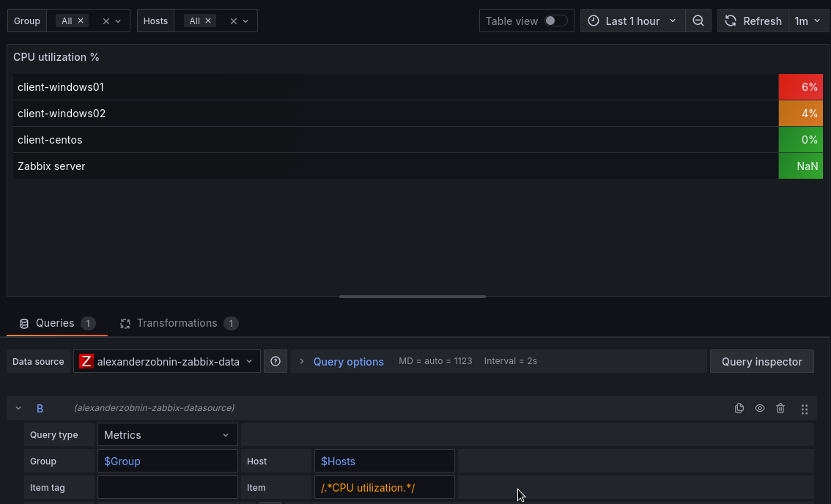Open the 1m refresh interval dropdown
Image resolution: width=831 pixels, height=504 pixels.
coord(808,21)
